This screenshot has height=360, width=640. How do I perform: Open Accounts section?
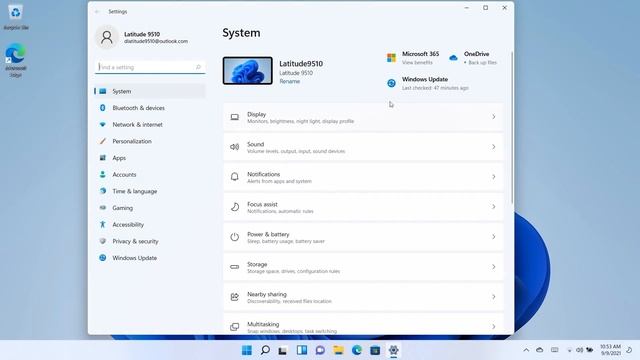pyautogui.click(x=150, y=175)
